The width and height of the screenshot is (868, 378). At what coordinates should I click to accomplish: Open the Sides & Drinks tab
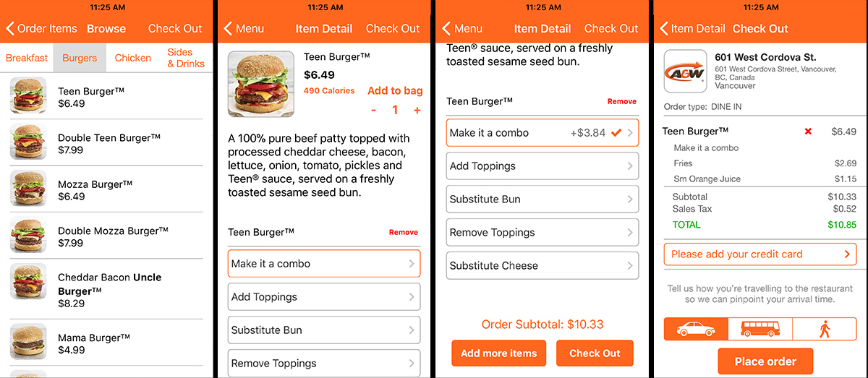point(185,58)
